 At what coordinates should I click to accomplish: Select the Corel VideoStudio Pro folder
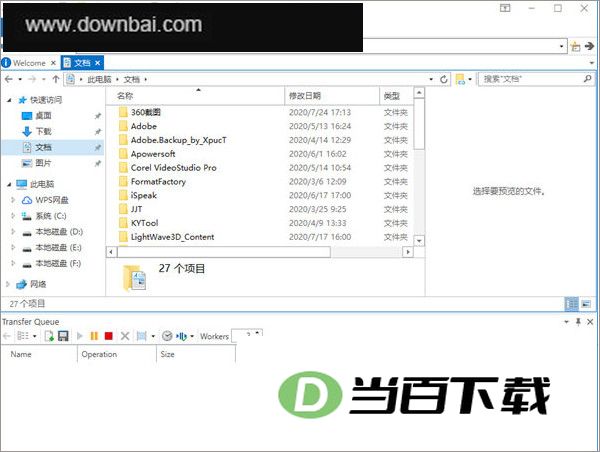pos(173,168)
